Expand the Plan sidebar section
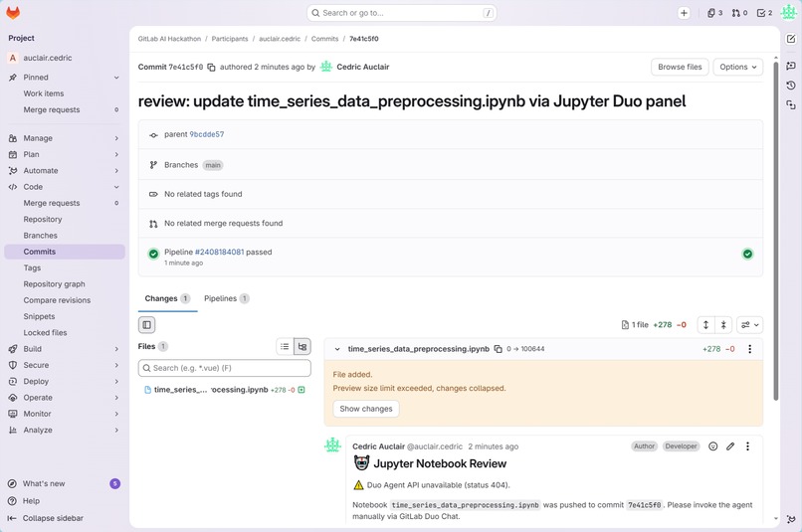 116,154
